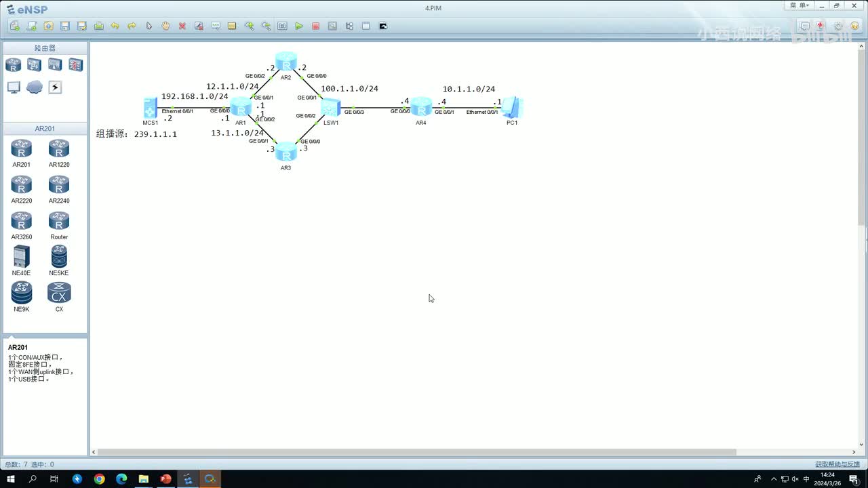This screenshot has width=868, height=488.
Task: Click the Open Topology toolbar icon
Action: pyautogui.click(x=48, y=26)
